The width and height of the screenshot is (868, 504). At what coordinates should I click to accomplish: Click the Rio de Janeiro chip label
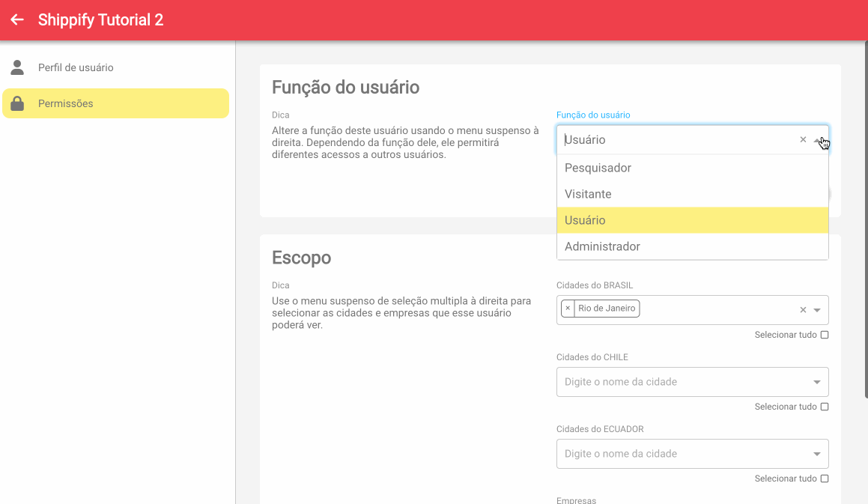point(607,309)
